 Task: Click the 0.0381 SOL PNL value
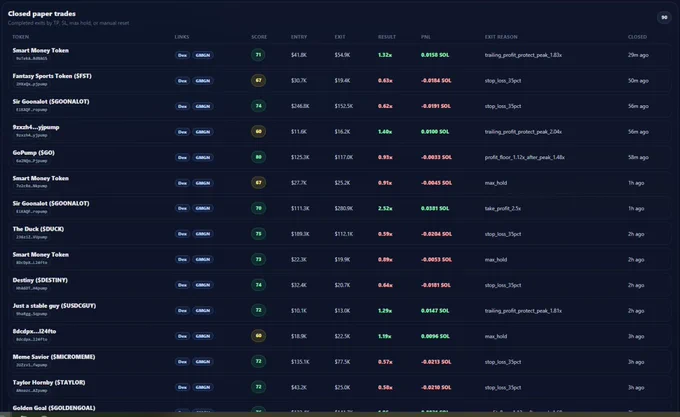(x=435, y=208)
